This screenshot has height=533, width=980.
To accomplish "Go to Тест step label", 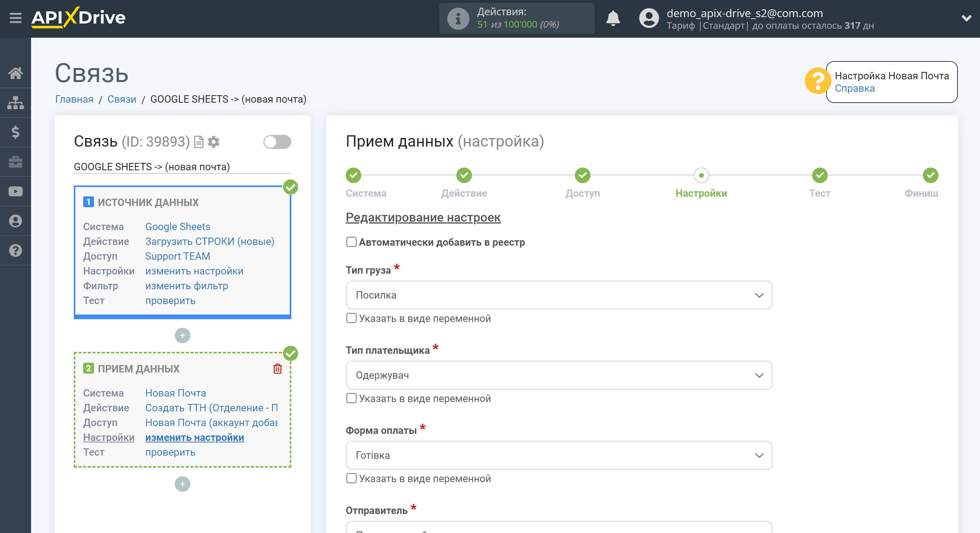I will (x=820, y=193).
